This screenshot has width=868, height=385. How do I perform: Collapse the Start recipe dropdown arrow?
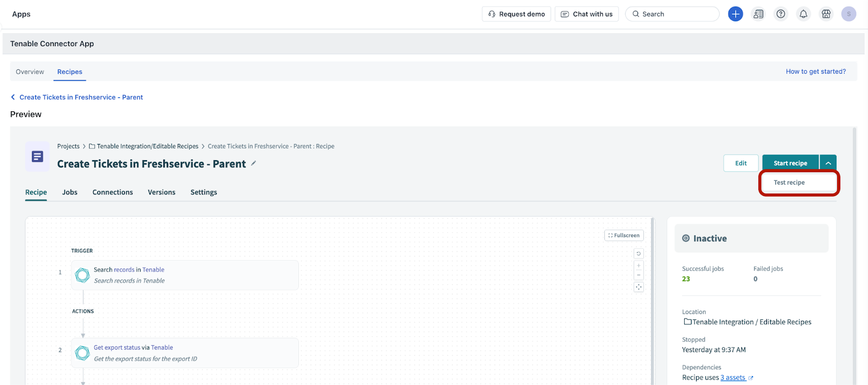(828, 163)
